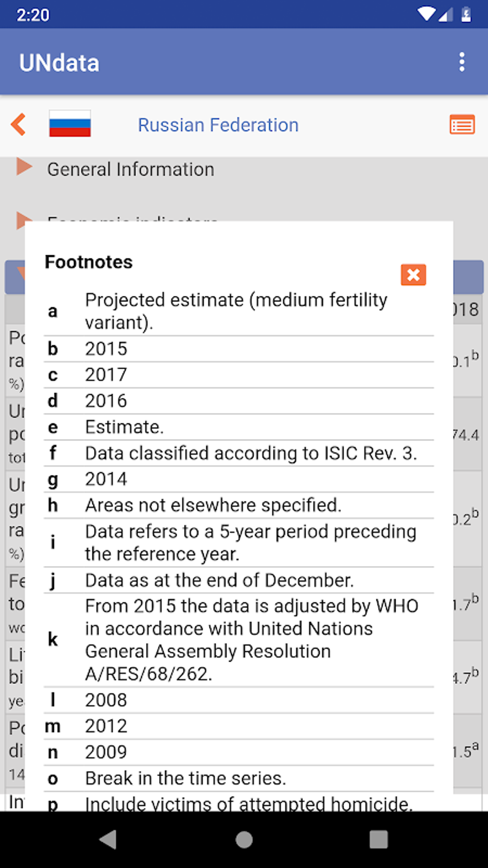The width and height of the screenshot is (488, 868).
Task: Tap the Wi-Fi status icon
Action: click(x=425, y=14)
